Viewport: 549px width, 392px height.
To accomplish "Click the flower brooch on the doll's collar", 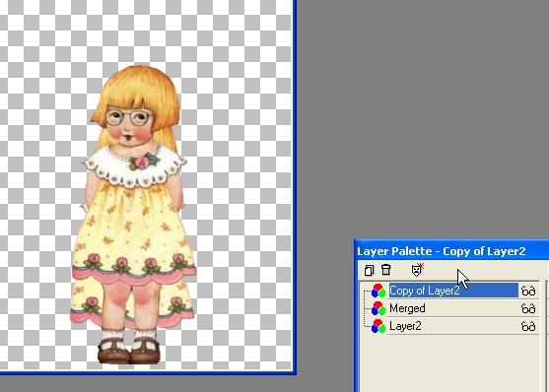I will 144,162.
